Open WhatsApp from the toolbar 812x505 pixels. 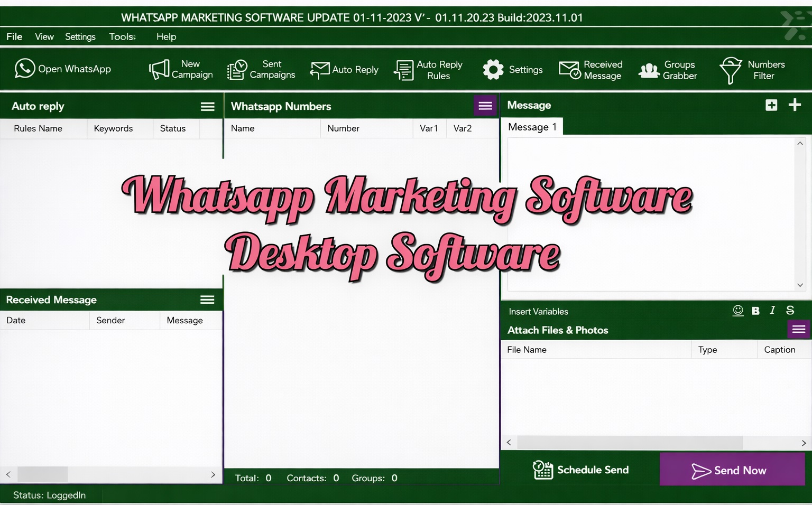63,69
